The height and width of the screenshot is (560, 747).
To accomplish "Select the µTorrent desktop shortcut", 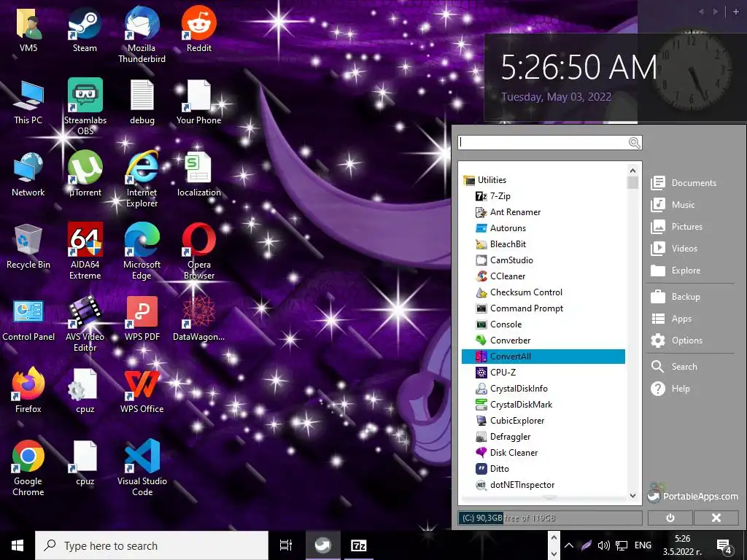I will [x=85, y=174].
